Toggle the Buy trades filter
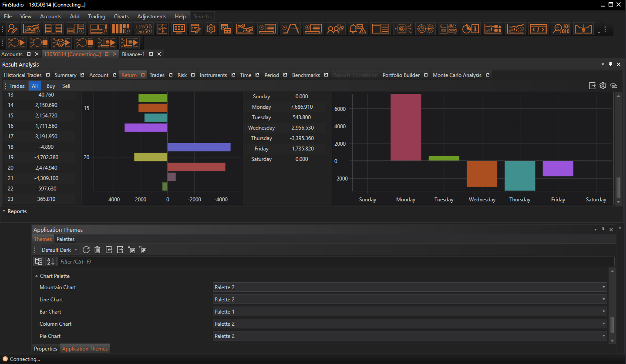This screenshot has height=364, width=626. [x=51, y=86]
